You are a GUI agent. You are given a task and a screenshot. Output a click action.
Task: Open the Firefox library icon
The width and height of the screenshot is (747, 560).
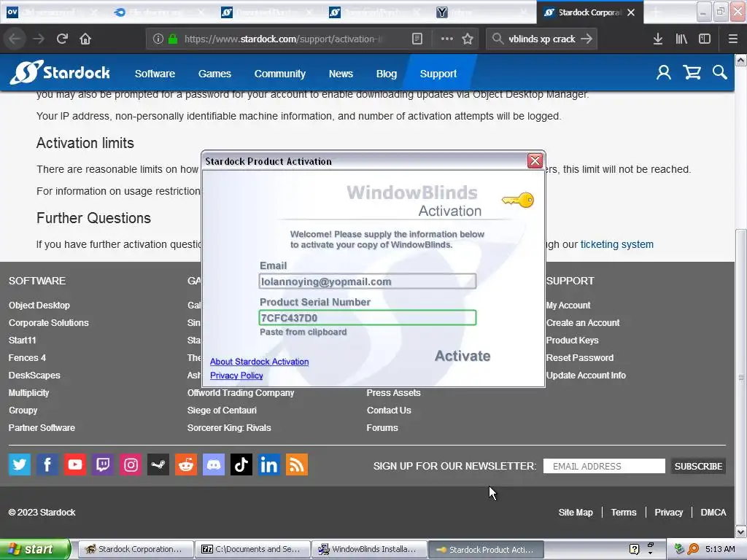[681, 39]
